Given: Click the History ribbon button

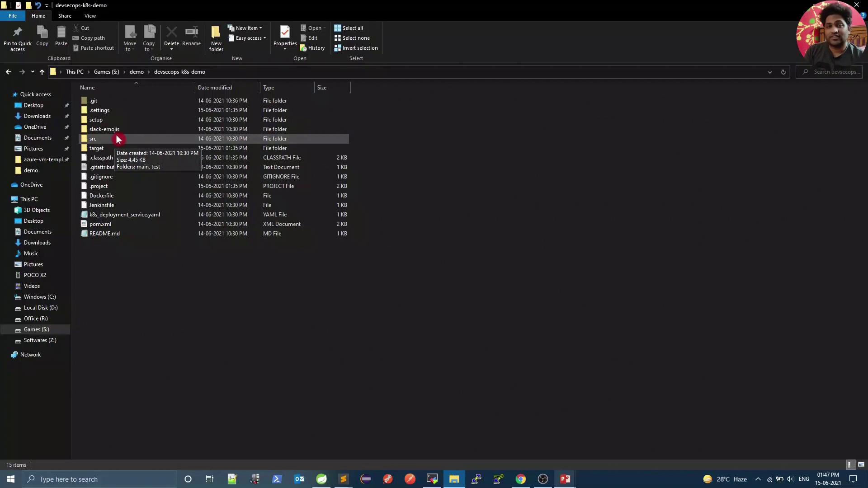Looking at the screenshot, I should point(312,48).
